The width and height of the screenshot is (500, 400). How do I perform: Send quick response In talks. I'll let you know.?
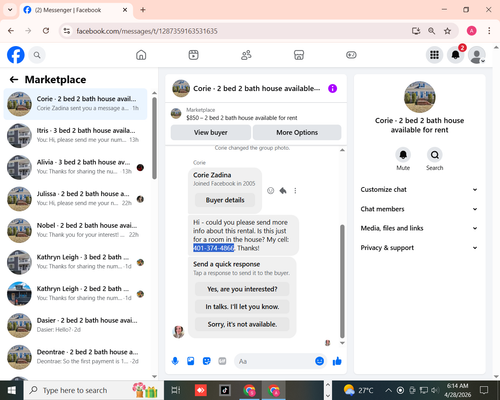tap(242, 307)
